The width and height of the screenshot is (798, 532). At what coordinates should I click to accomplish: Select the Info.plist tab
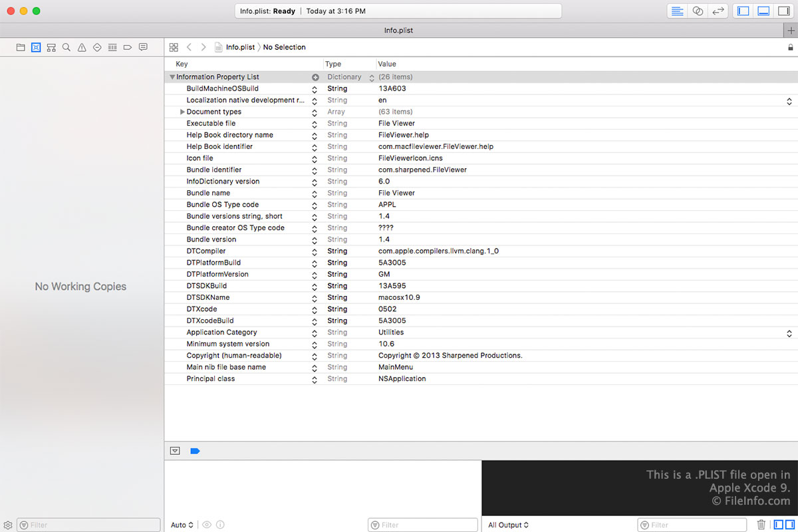[398, 31]
